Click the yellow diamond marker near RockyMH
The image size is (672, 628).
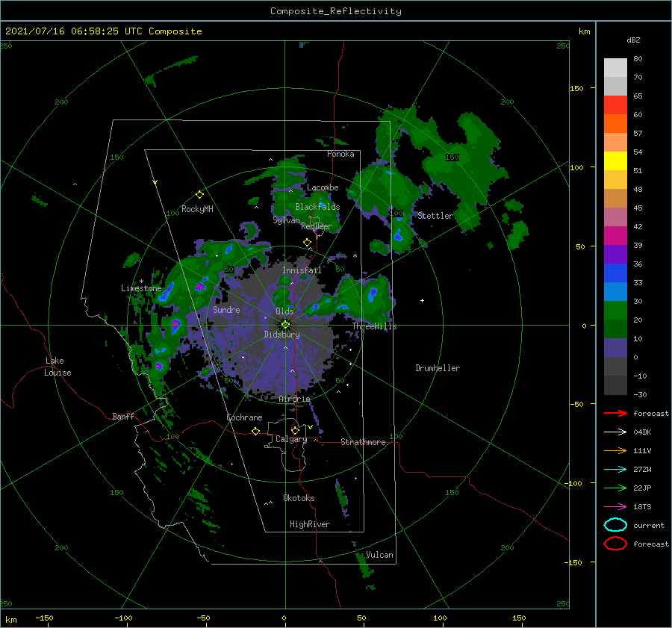click(199, 195)
